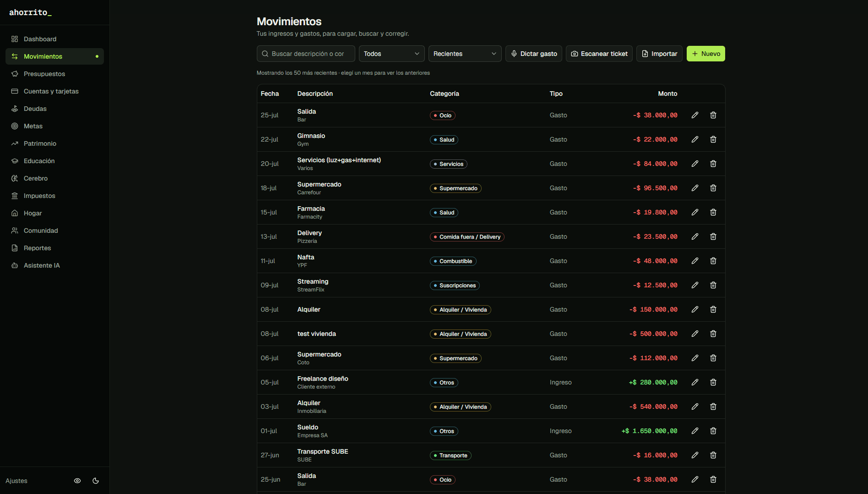Create a new movement with Nuevo button
The image size is (868, 494).
pos(705,54)
